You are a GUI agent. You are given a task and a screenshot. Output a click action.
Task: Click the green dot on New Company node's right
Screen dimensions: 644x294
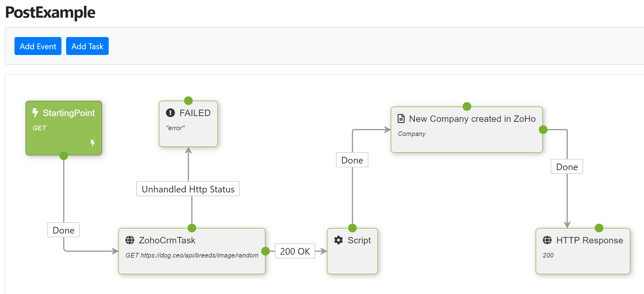[543, 129]
